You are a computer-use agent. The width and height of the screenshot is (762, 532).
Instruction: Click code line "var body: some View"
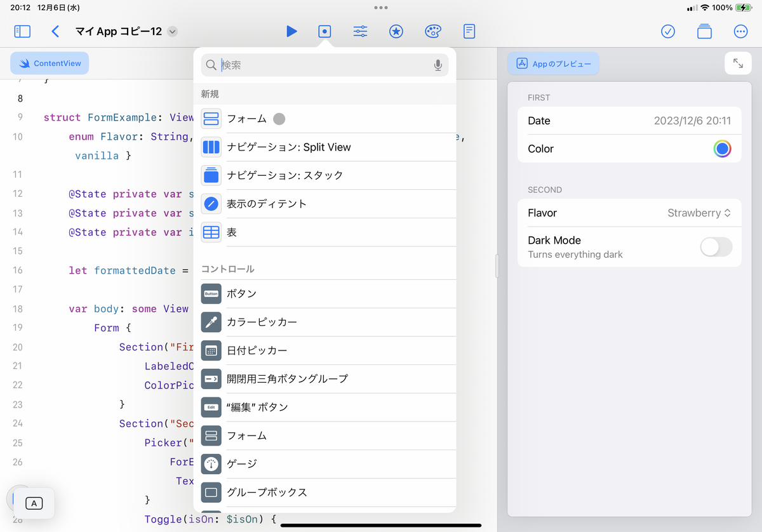129,309
